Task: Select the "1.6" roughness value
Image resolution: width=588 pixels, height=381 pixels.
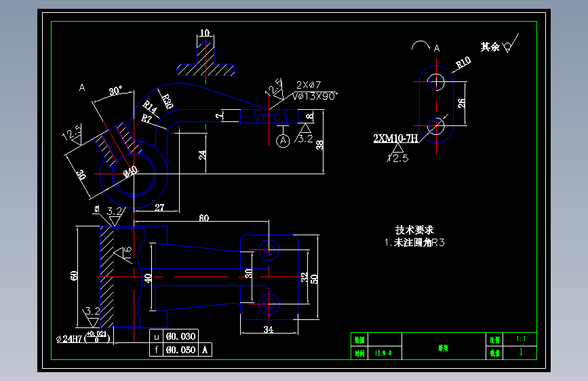Action: point(128,254)
